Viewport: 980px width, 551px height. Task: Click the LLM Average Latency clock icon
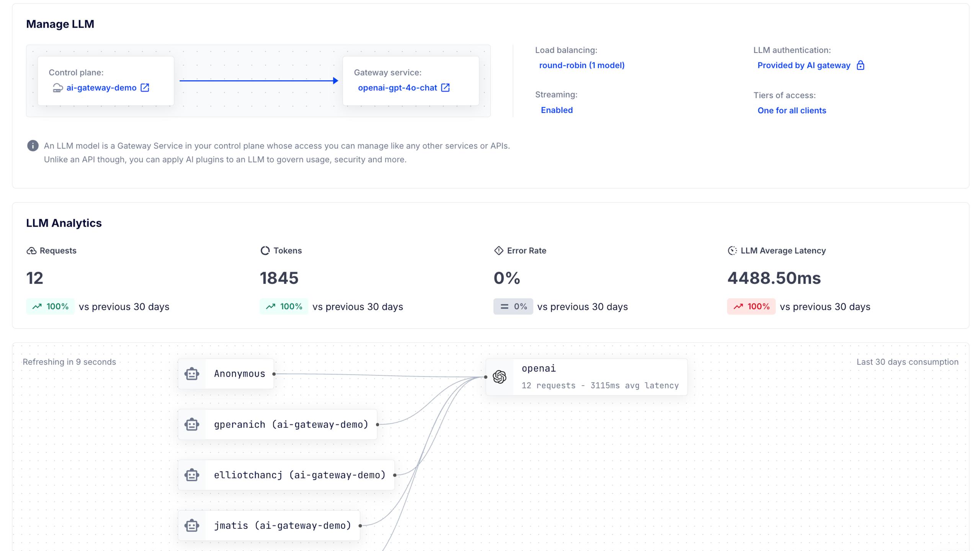(x=732, y=251)
